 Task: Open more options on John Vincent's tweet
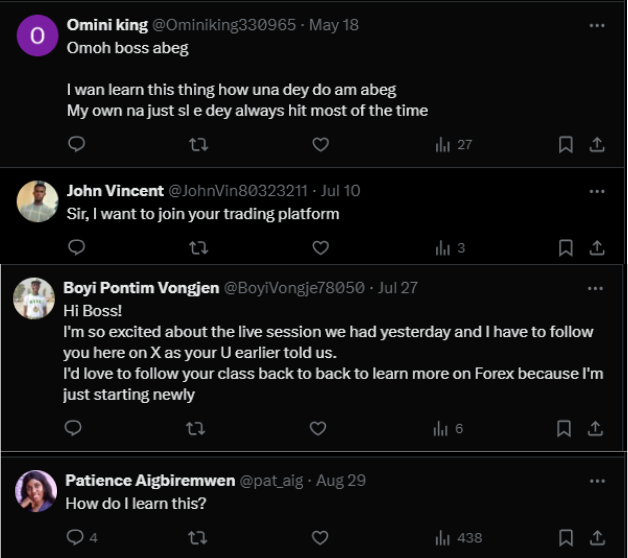point(597,190)
